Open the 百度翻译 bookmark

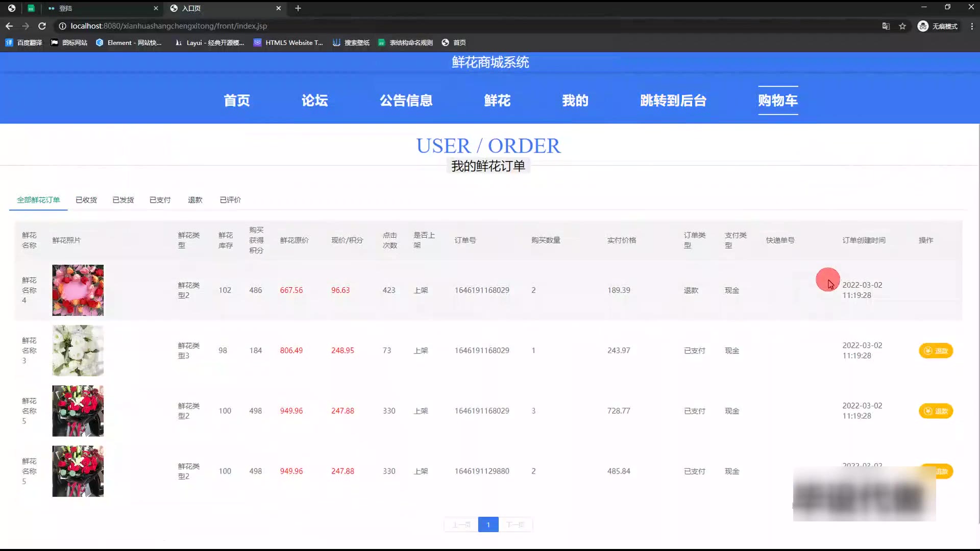pyautogui.click(x=24, y=43)
